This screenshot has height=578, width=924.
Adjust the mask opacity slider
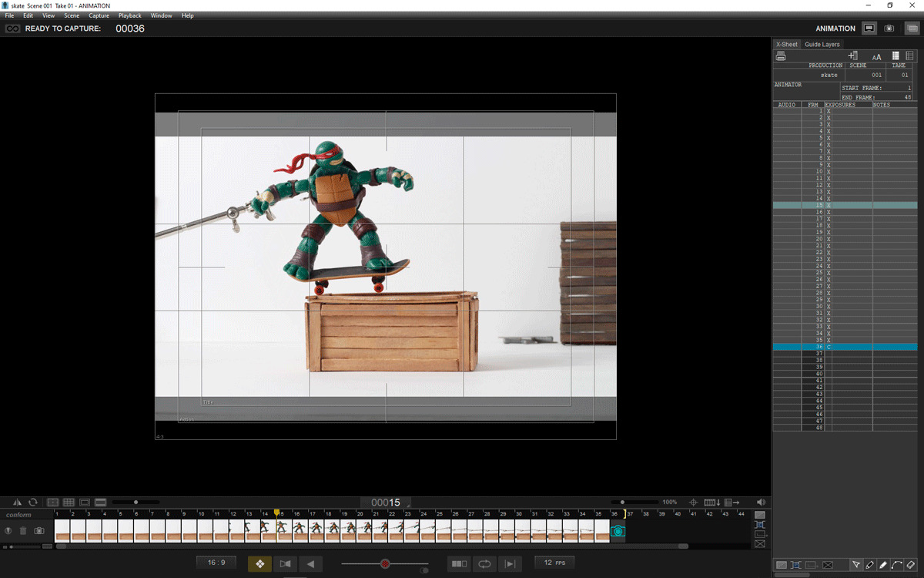tap(136, 502)
